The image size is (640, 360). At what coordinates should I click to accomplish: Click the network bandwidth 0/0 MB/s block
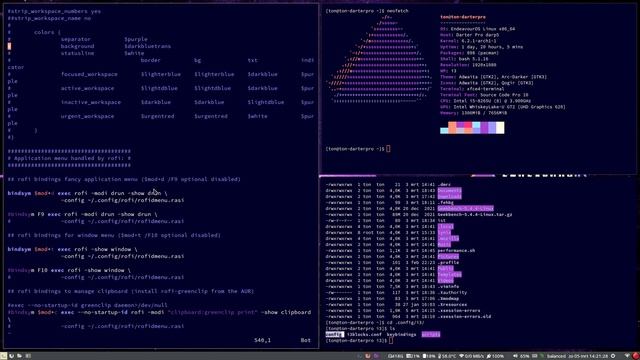(x=472, y=356)
